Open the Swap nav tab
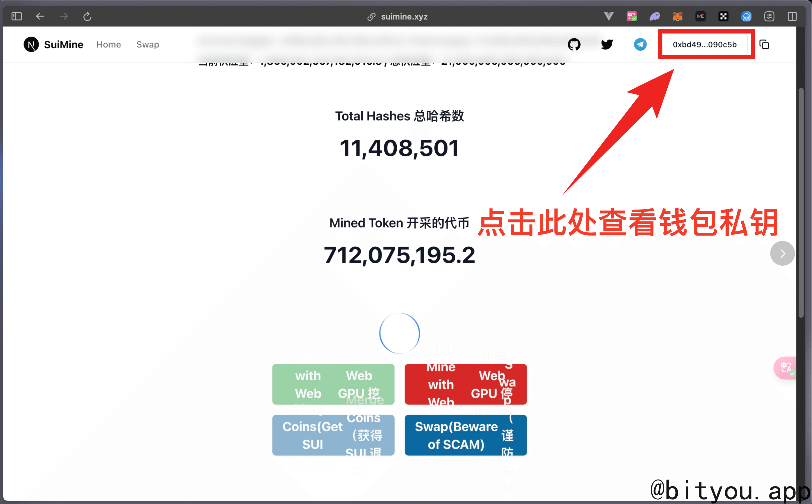 pos(148,44)
